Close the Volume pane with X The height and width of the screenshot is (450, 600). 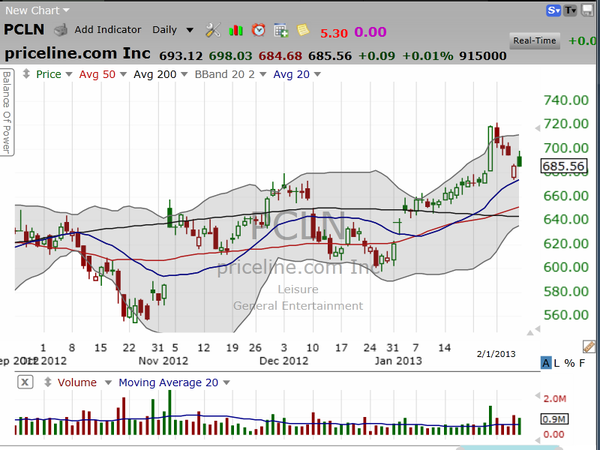[x=25, y=382]
